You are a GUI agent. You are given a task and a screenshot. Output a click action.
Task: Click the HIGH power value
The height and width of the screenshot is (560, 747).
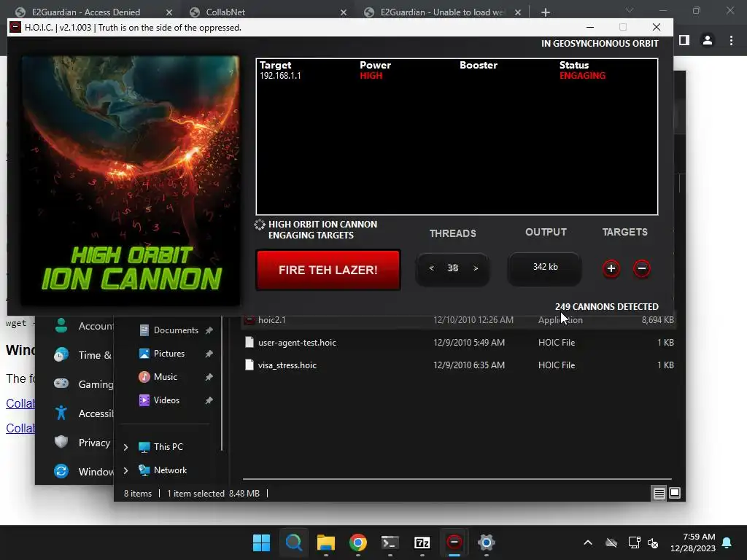(x=371, y=76)
